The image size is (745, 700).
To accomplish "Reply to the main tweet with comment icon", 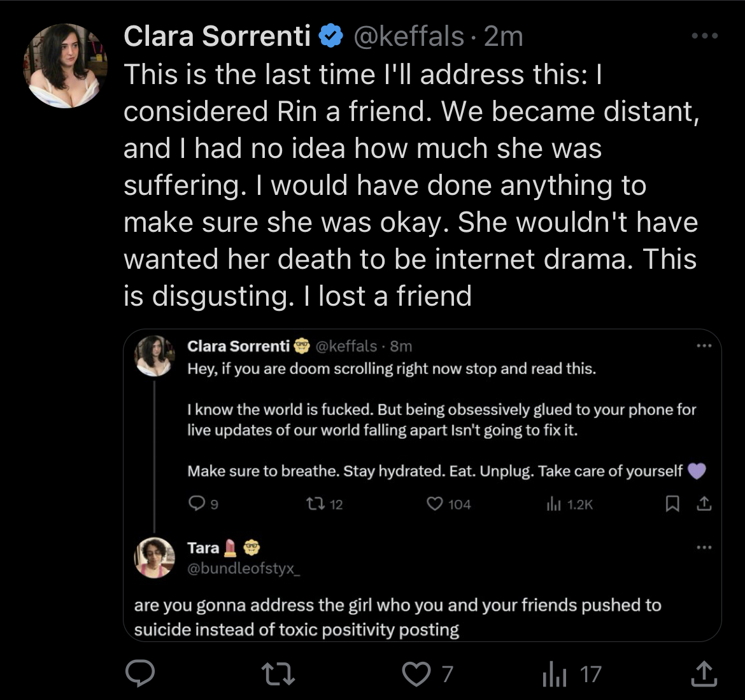I will coord(139,673).
